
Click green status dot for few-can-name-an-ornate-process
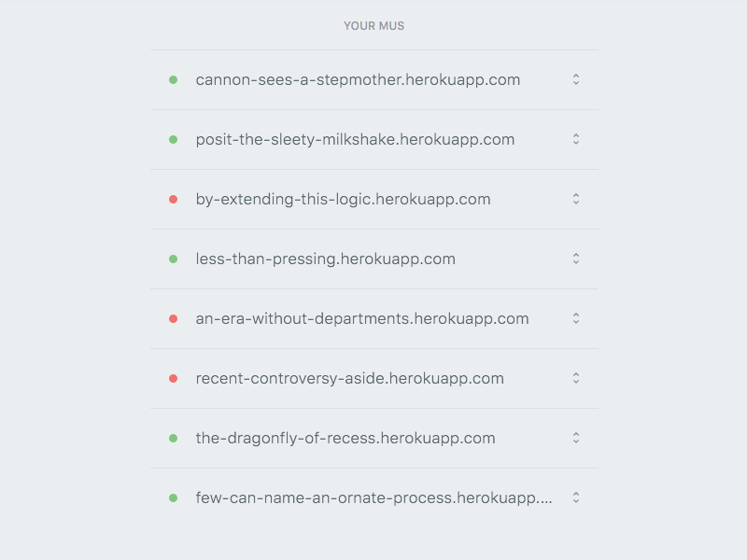point(173,498)
